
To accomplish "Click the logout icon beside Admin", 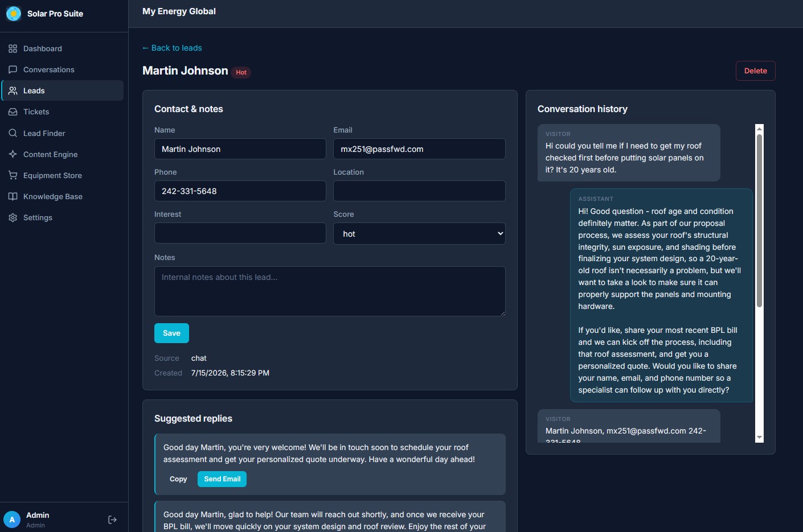I will [x=112, y=519].
